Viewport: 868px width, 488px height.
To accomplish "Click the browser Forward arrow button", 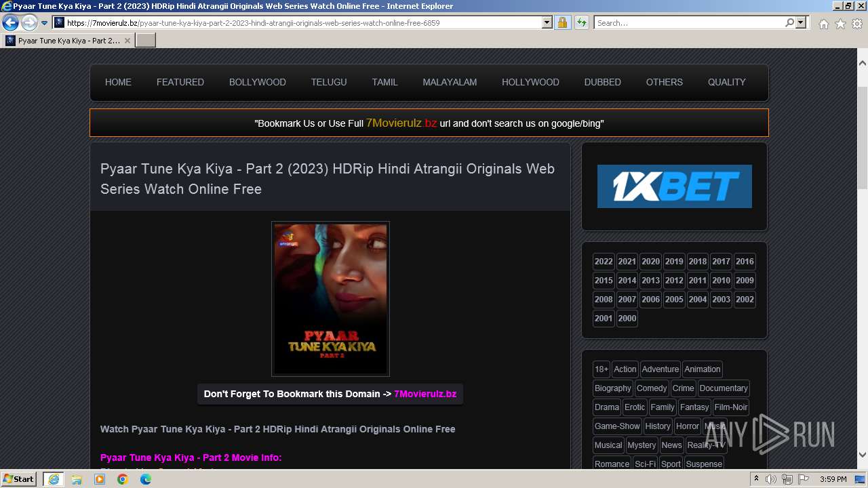I will coord(29,23).
